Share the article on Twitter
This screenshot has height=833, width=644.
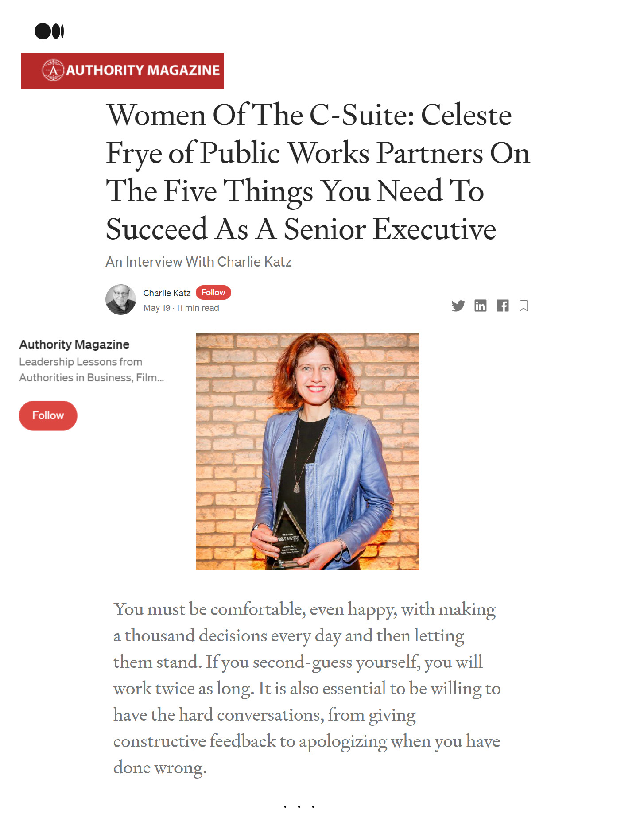click(458, 306)
